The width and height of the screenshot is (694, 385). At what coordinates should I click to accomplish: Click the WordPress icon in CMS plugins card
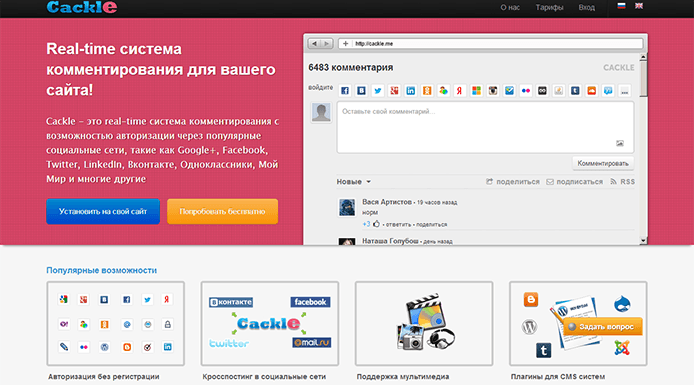point(529,327)
